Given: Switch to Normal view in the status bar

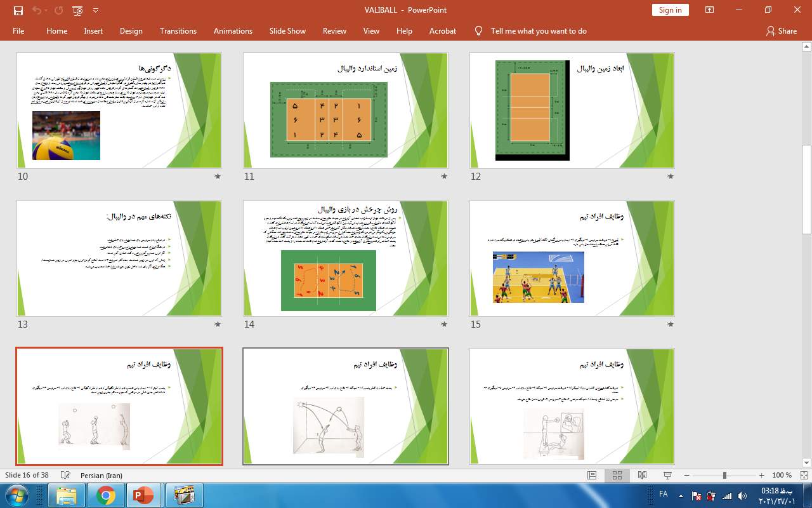Looking at the screenshot, I should [x=591, y=475].
